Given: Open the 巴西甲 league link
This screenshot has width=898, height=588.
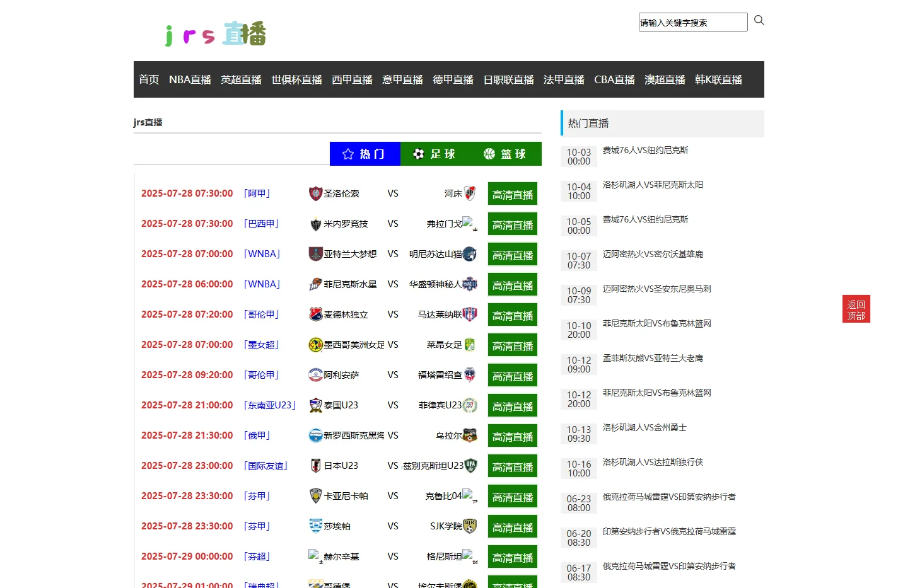Looking at the screenshot, I should pos(262,224).
